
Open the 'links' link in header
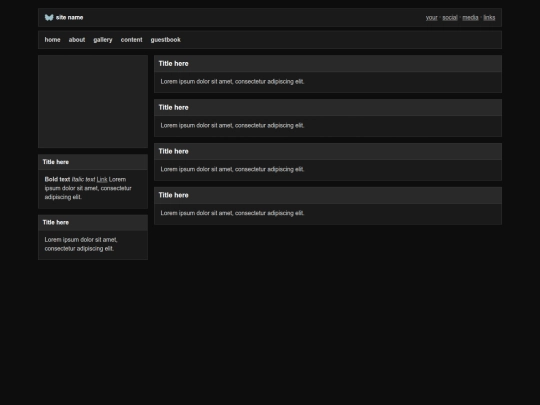(489, 18)
